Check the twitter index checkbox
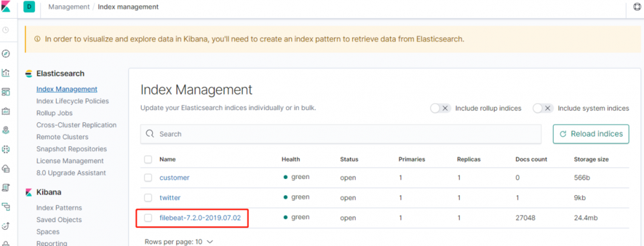 coord(148,198)
